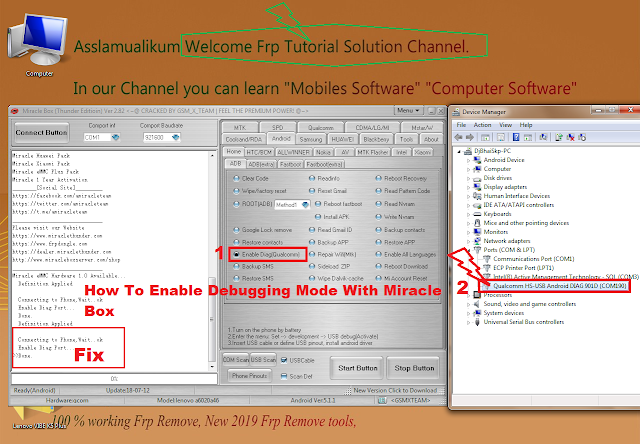This screenshot has height=444, width=640.
Task: Click the Connect Button
Action: click(x=41, y=133)
